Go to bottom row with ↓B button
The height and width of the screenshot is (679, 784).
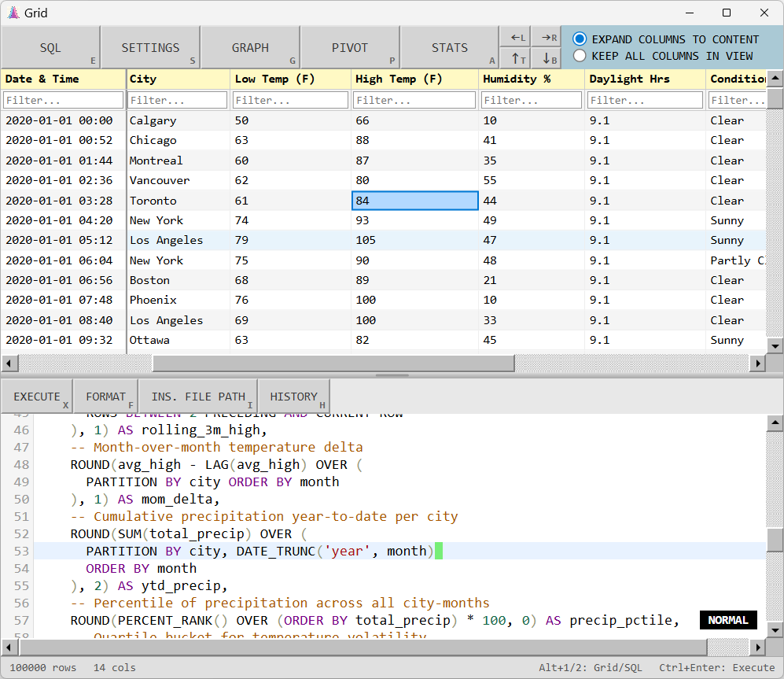tap(547, 58)
